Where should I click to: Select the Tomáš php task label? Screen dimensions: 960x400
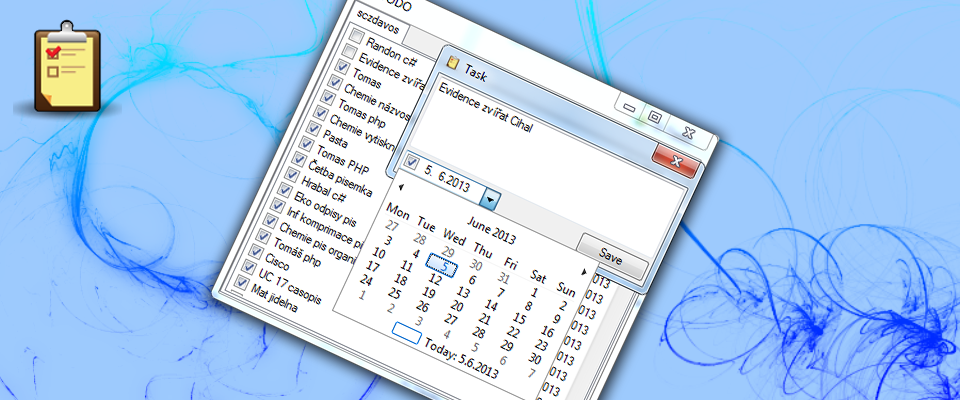[x=297, y=252]
